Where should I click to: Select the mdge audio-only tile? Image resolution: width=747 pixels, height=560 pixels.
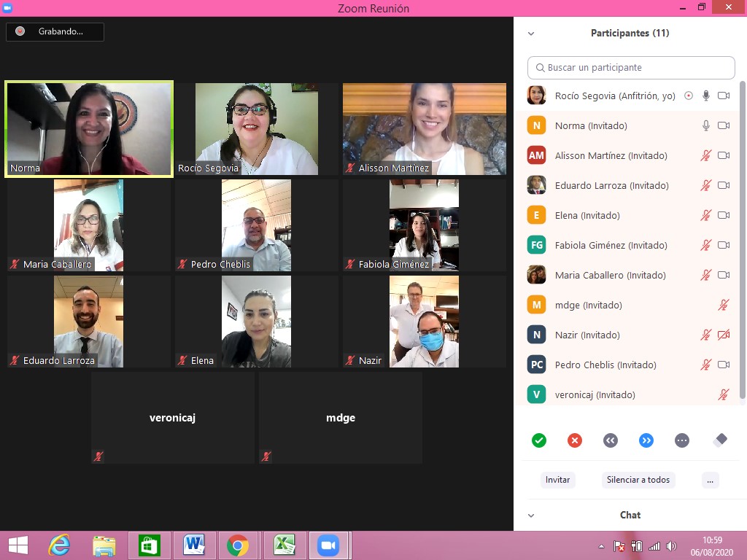[x=341, y=418]
